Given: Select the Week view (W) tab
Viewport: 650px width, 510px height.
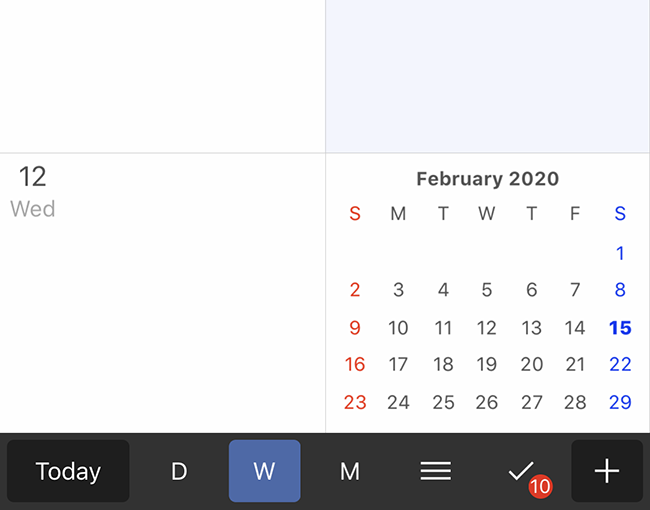Looking at the screenshot, I should [x=264, y=471].
